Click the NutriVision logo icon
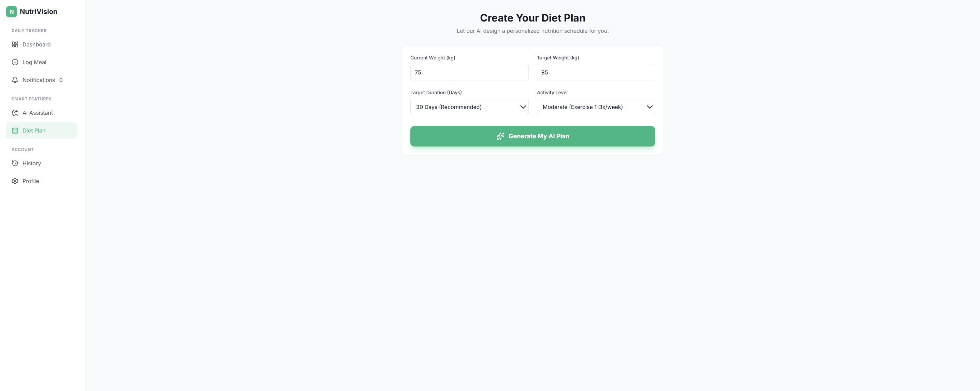 pyautogui.click(x=11, y=11)
